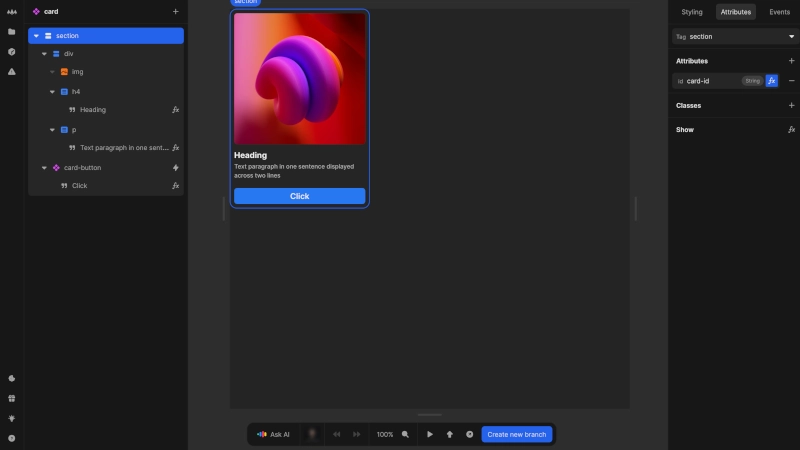Click the fx formula icon on Heading row

coord(176,110)
